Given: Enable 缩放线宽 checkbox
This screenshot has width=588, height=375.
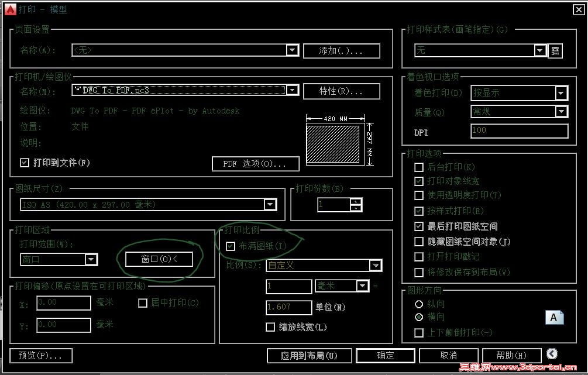Looking at the screenshot, I should tap(270, 327).
